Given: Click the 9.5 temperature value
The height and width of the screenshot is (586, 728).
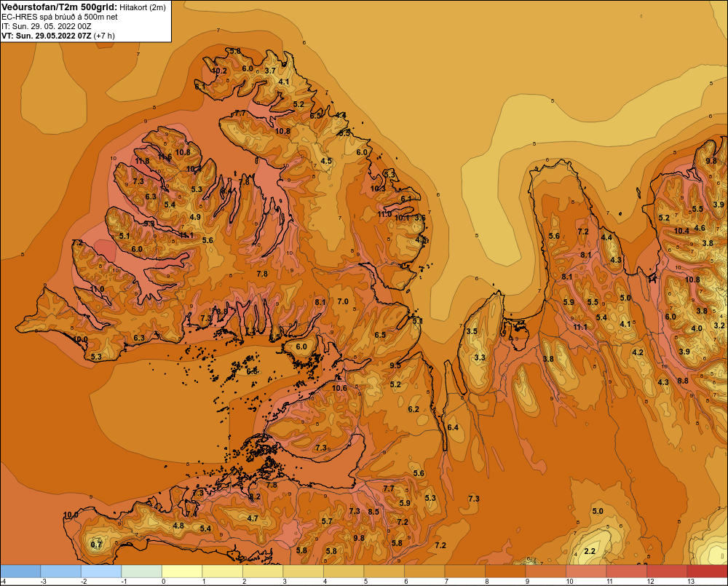Looking at the screenshot, I should click(x=395, y=365).
